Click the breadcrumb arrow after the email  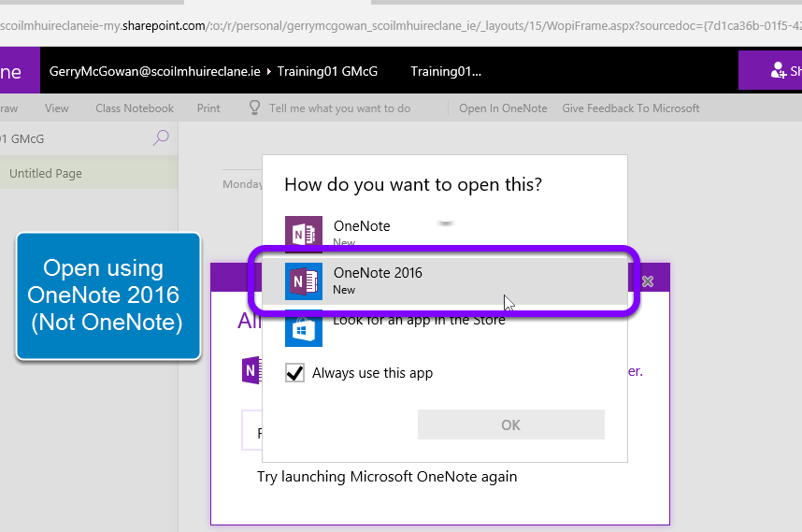click(269, 72)
